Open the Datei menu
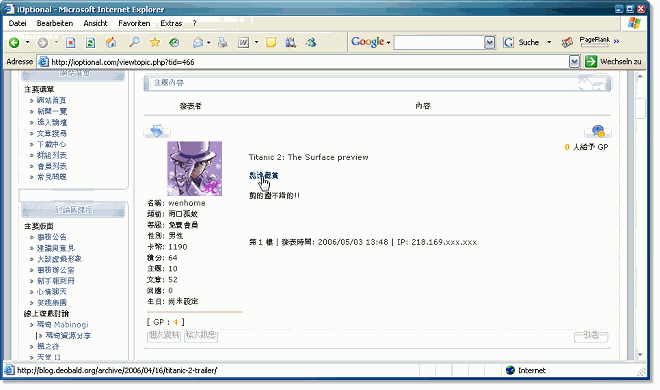This screenshot has height=390, width=660. point(17,23)
